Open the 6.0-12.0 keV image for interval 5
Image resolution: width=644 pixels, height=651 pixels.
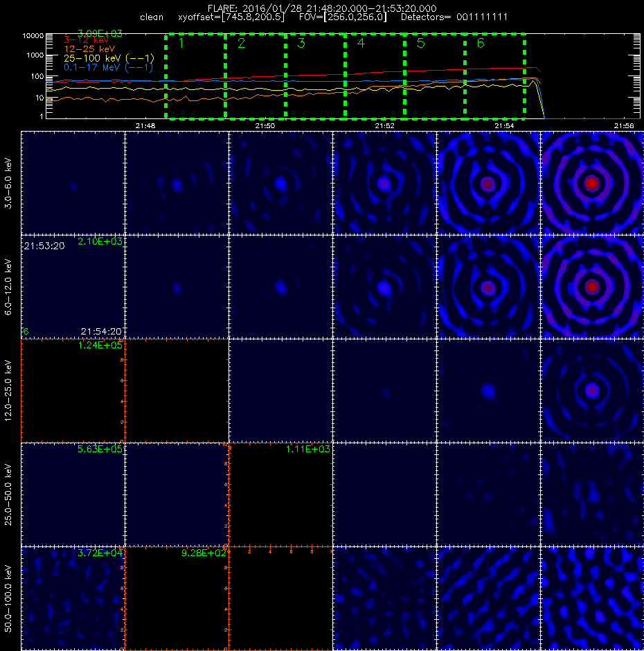tap(488, 287)
